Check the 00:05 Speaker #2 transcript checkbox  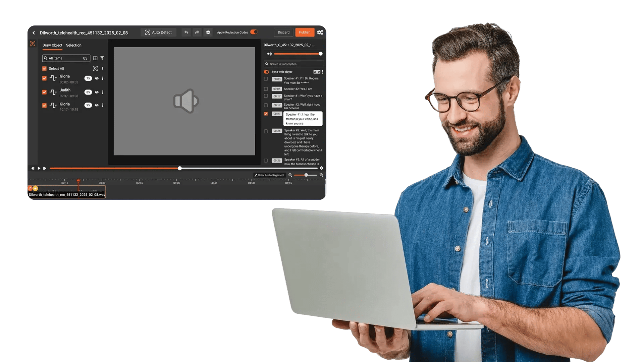[x=266, y=89]
